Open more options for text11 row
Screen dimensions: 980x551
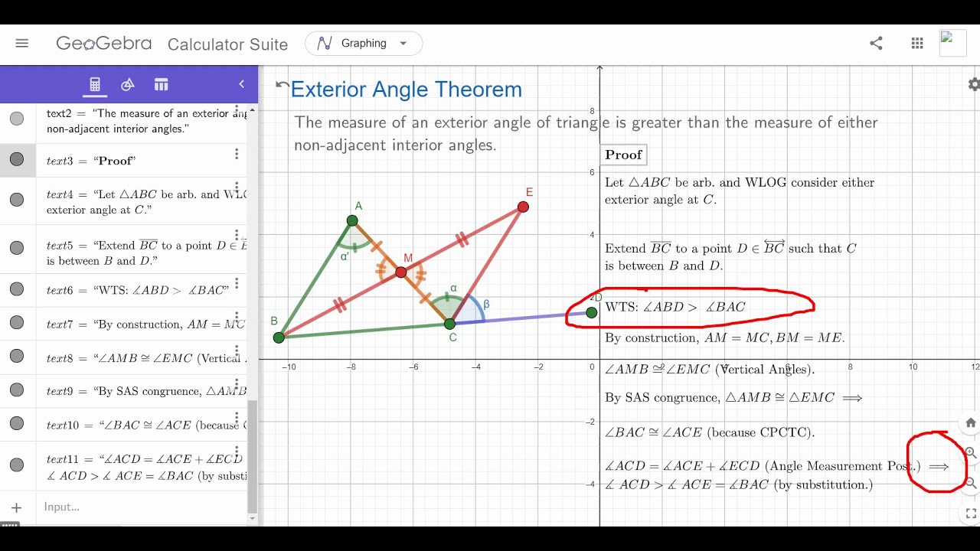coord(237,452)
